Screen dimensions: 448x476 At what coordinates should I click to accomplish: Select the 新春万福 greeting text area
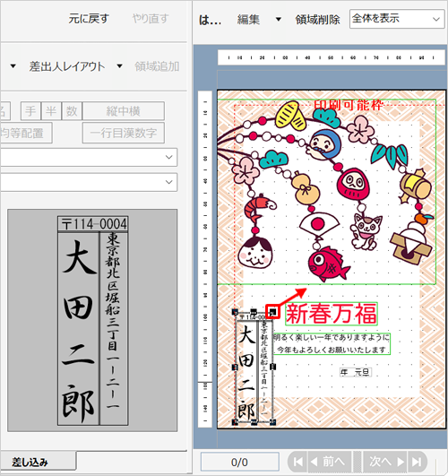point(332,314)
